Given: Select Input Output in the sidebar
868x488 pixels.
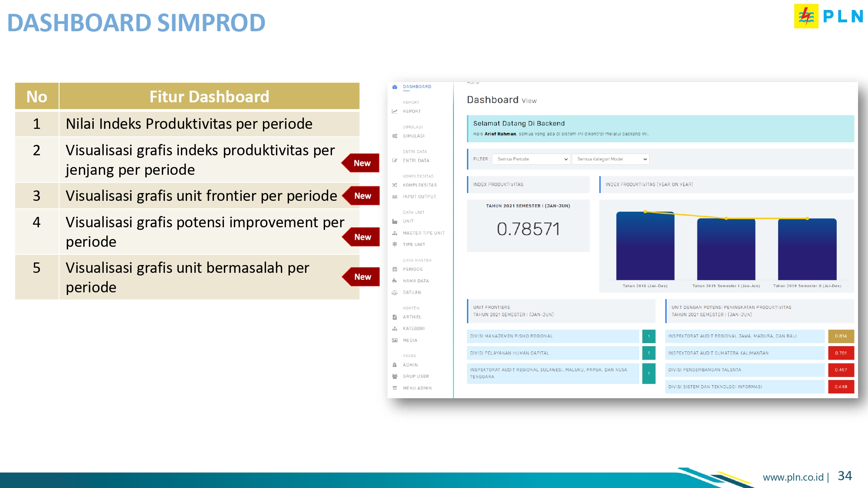Looking at the screenshot, I should pyautogui.click(x=419, y=197).
